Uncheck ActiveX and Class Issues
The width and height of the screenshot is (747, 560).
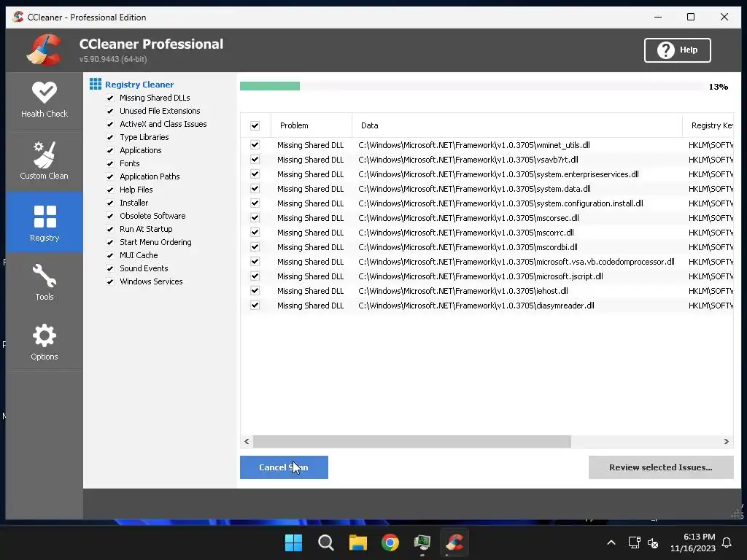(110, 124)
